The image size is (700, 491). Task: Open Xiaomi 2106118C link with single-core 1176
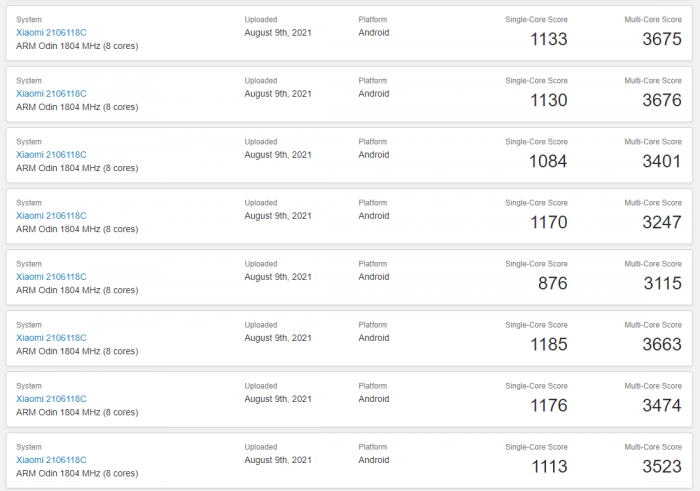[51, 399]
